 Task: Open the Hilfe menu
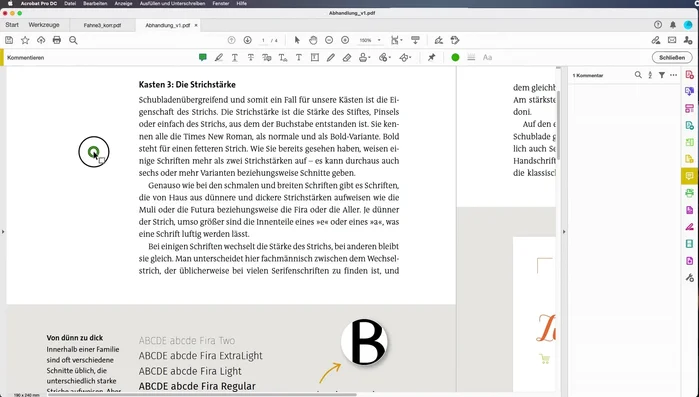coord(242,3)
